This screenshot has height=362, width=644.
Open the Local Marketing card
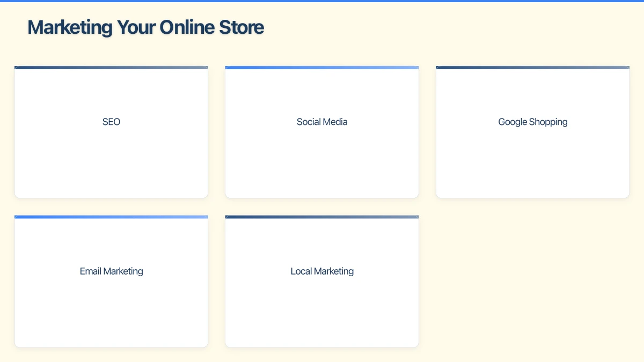pyautogui.click(x=322, y=281)
